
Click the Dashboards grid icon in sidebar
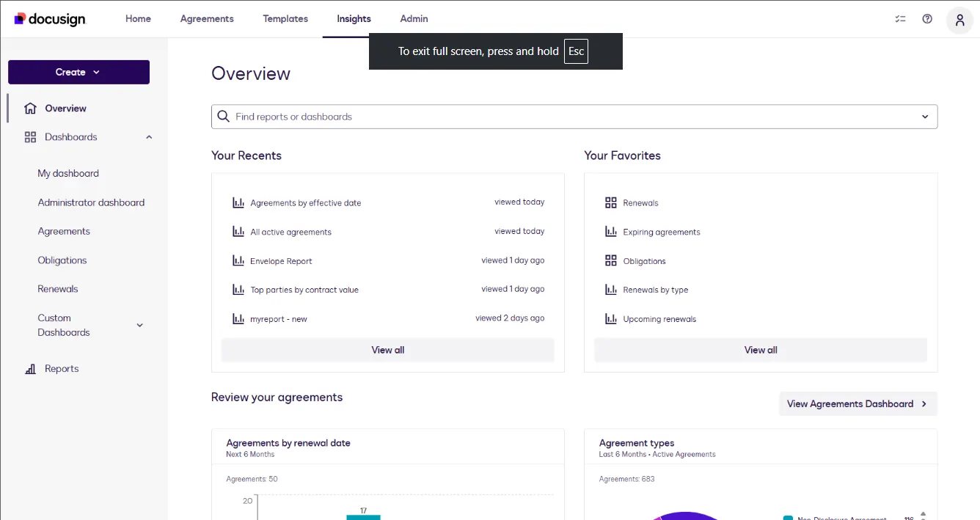coord(30,137)
